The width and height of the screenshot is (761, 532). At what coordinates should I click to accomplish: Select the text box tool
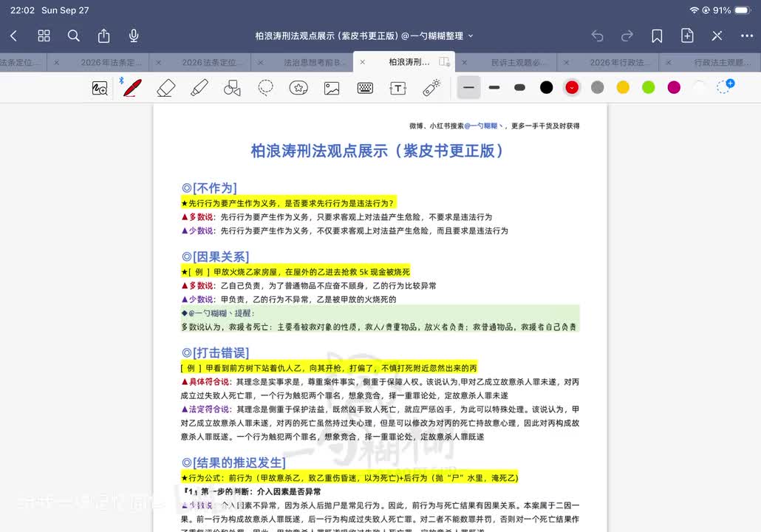pos(398,88)
